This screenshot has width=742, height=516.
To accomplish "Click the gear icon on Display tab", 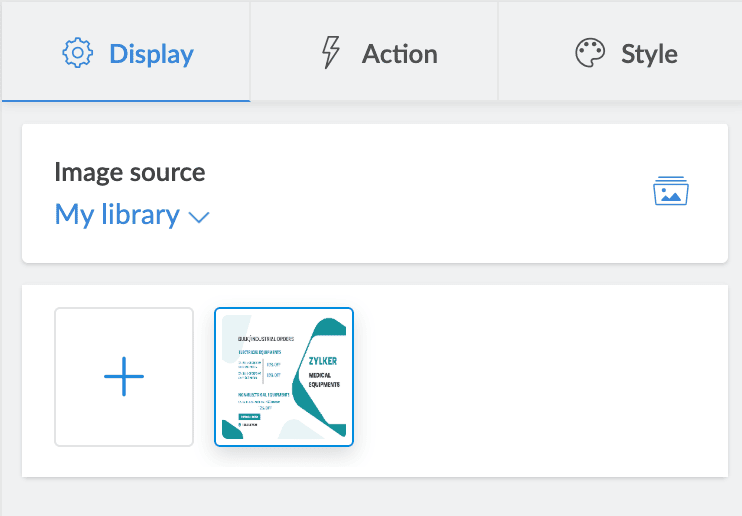I will [x=77, y=53].
